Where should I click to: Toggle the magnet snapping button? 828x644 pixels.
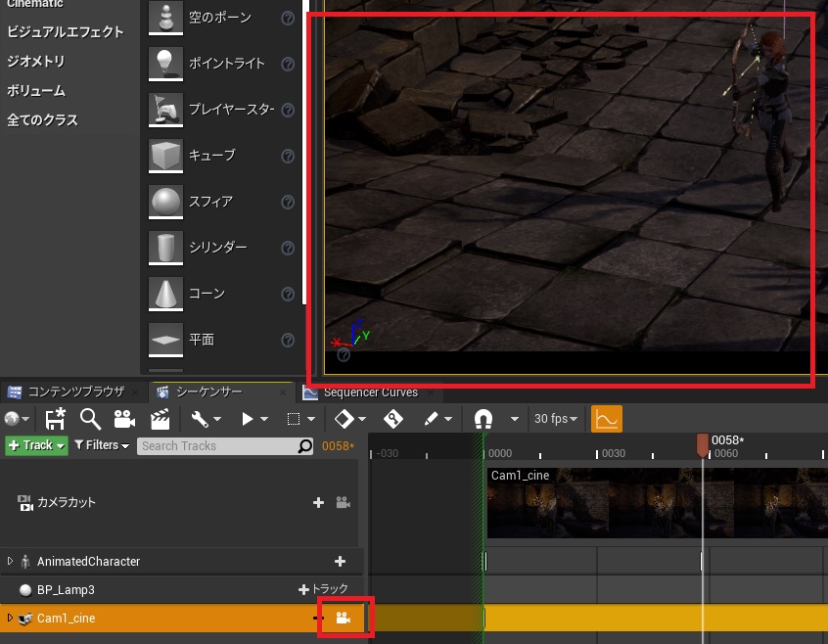click(483, 419)
